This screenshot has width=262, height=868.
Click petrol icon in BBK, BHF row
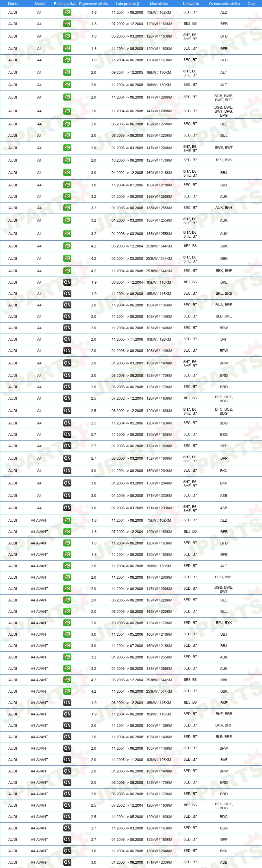point(67,271)
